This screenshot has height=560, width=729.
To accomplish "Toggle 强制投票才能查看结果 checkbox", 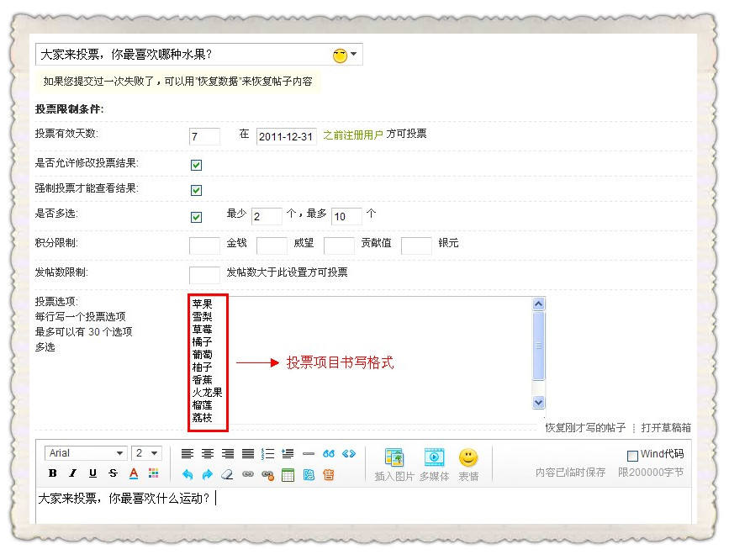I will pyautogui.click(x=196, y=190).
